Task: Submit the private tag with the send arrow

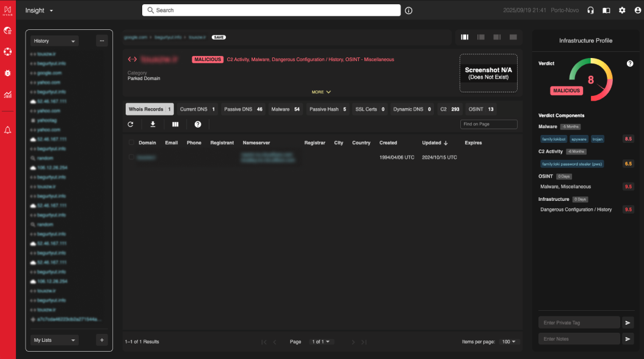Action: [629, 322]
